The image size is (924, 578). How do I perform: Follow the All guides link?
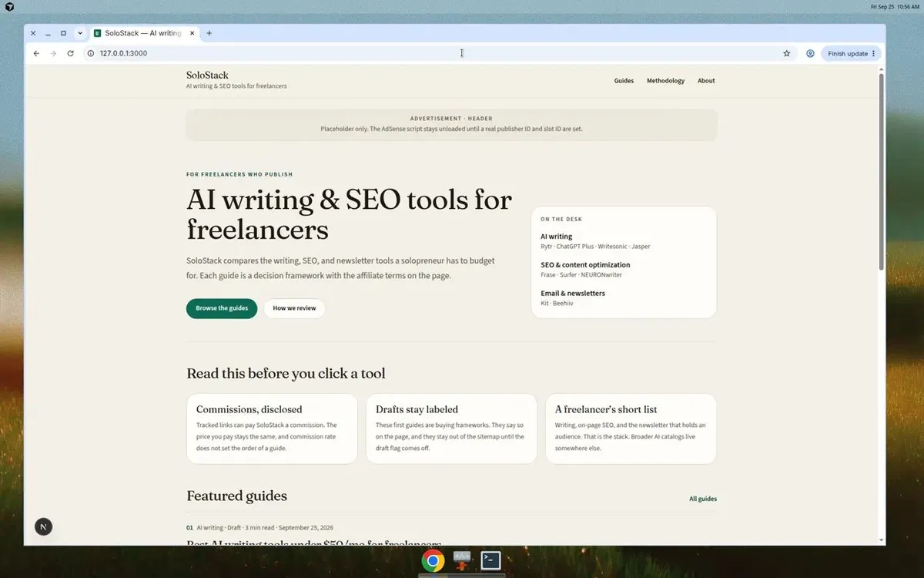703,499
